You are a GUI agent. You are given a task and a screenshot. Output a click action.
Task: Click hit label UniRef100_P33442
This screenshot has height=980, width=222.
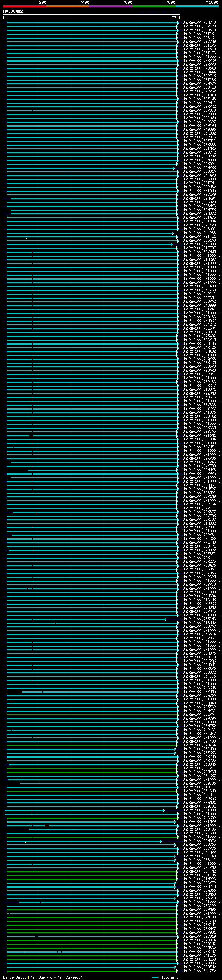click(x=199, y=860)
